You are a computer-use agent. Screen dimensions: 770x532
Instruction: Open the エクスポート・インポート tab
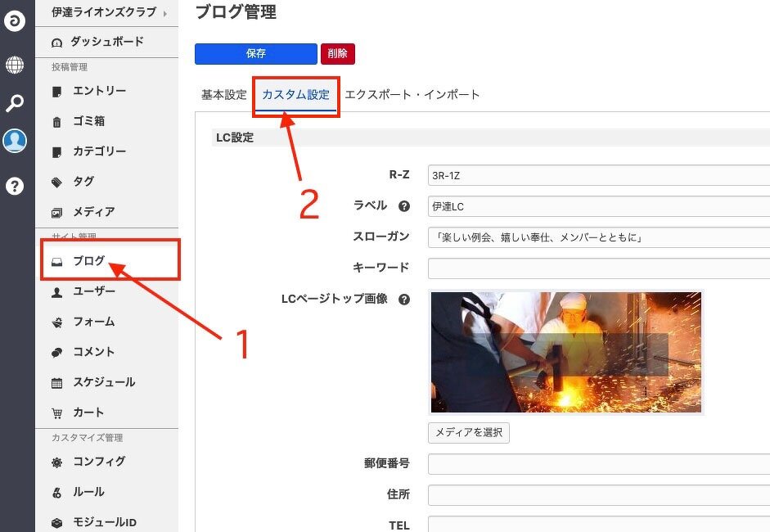412,95
